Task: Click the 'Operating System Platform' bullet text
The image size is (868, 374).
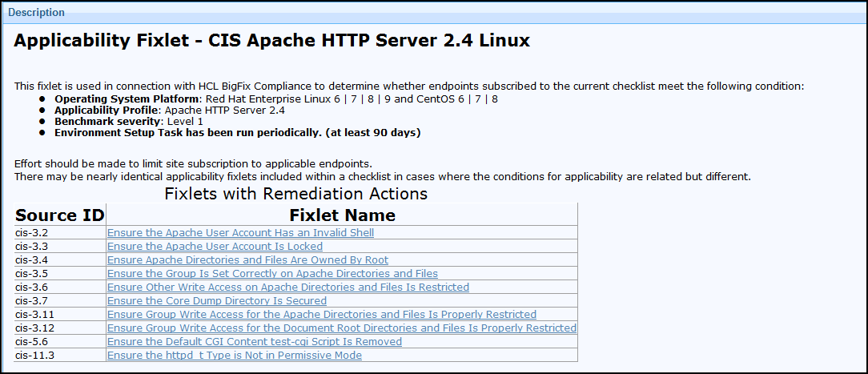Action: tap(276, 99)
